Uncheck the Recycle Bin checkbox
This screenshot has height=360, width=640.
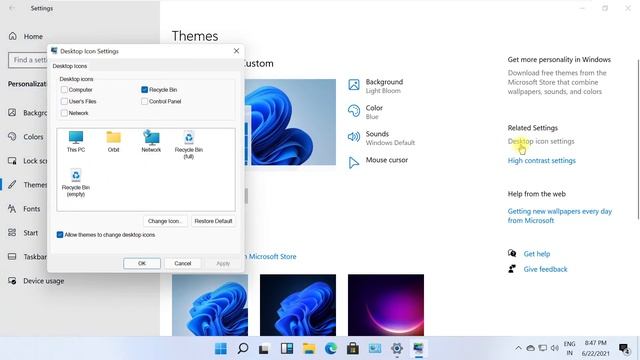[x=144, y=89]
